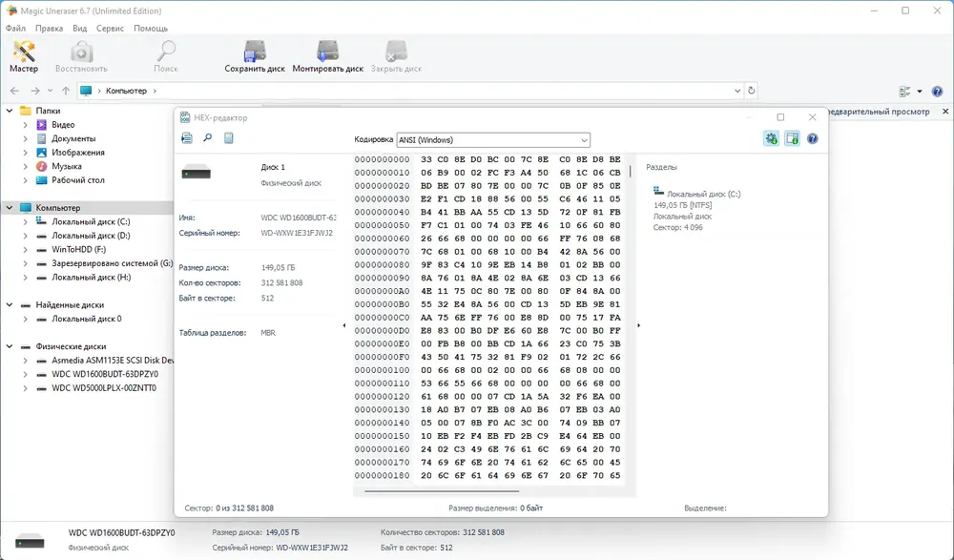Image resolution: width=954 pixels, height=560 pixels.
Task: Click the go-to-sector icon in HEX editor
Action: 187,138
